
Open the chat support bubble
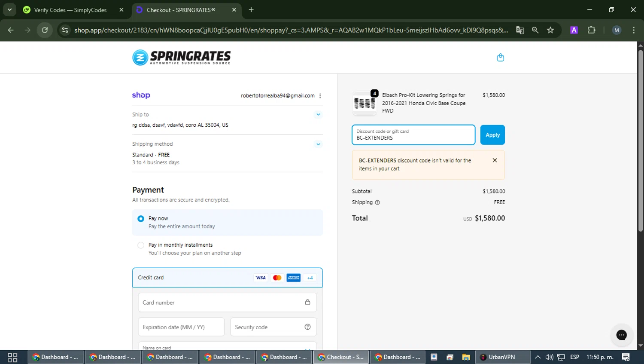point(621,335)
